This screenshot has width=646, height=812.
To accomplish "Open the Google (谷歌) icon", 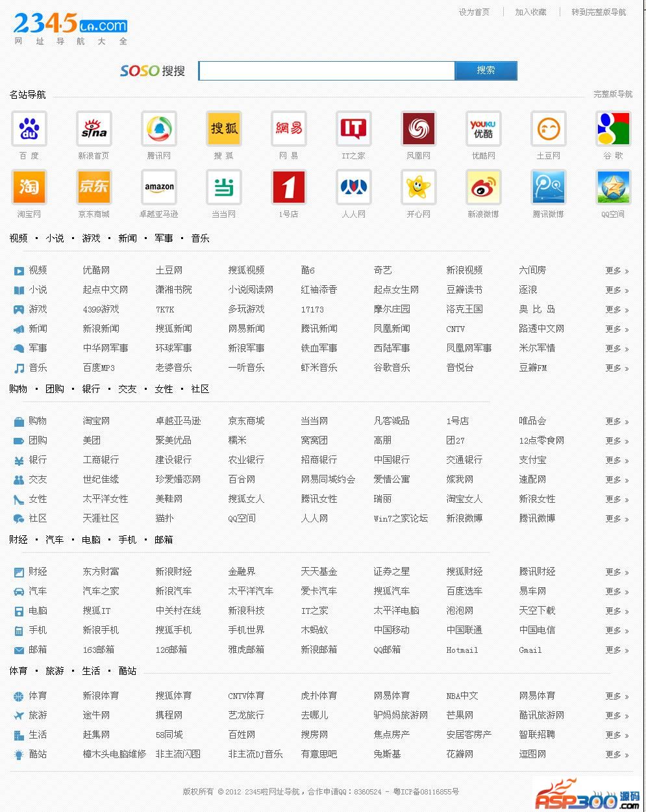I will [614, 129].
